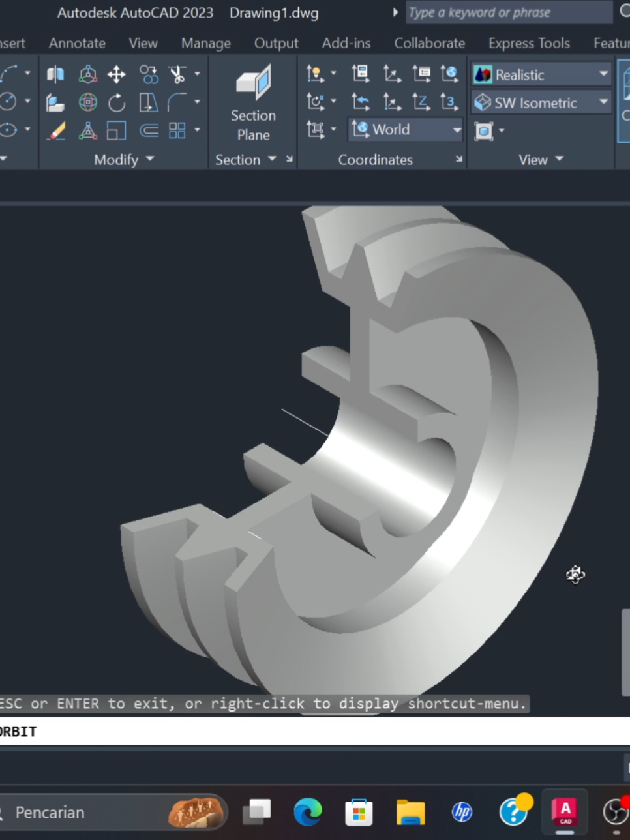This screenshot has height=840, width=630.
Task: Expand the Modify panel
Action: (x=149, y=159)
